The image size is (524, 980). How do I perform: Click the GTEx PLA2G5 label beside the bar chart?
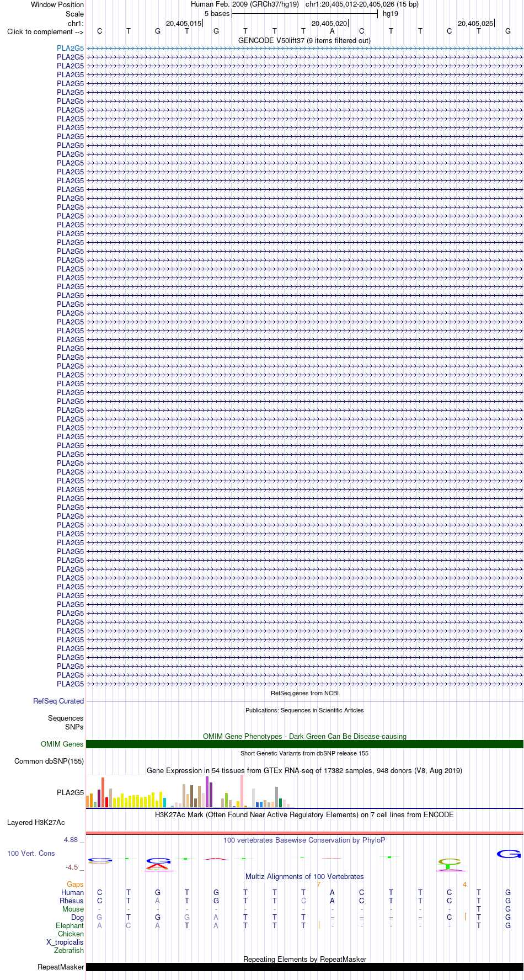[x=71, y=793]
